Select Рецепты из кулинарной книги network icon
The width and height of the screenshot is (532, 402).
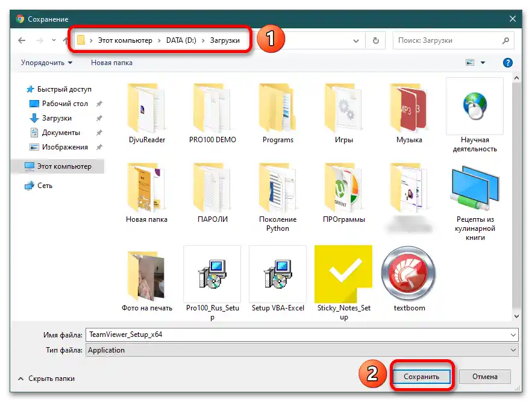tap(475, 189)
